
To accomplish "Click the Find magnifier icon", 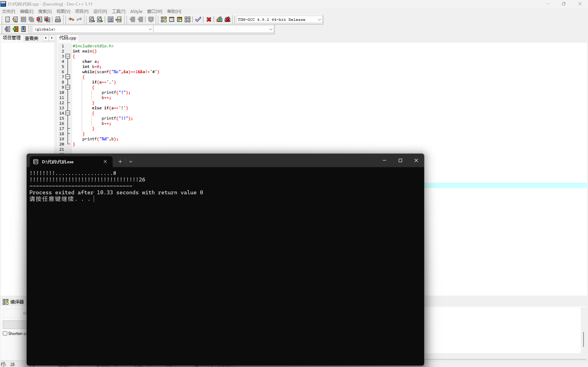I will pyautogui.click(x=91, y=20).
